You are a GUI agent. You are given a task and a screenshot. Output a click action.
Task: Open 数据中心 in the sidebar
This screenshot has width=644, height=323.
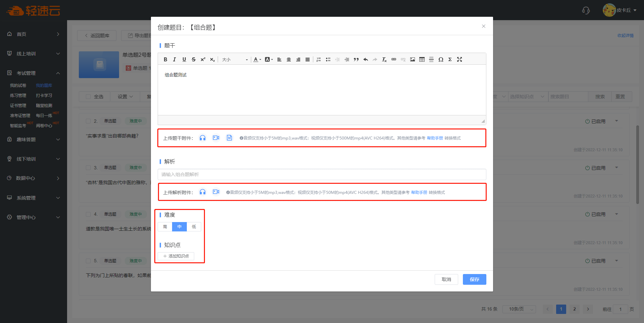[x=34, y=178]
